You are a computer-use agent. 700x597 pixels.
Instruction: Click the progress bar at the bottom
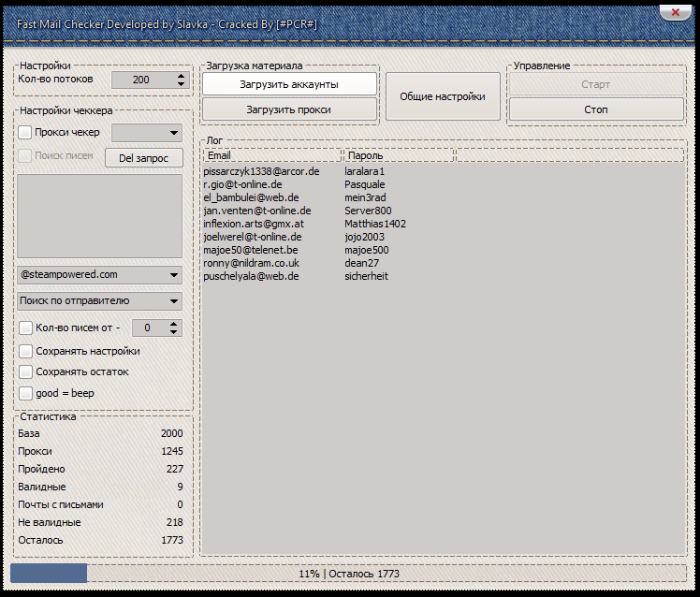(x=349, y=574)
